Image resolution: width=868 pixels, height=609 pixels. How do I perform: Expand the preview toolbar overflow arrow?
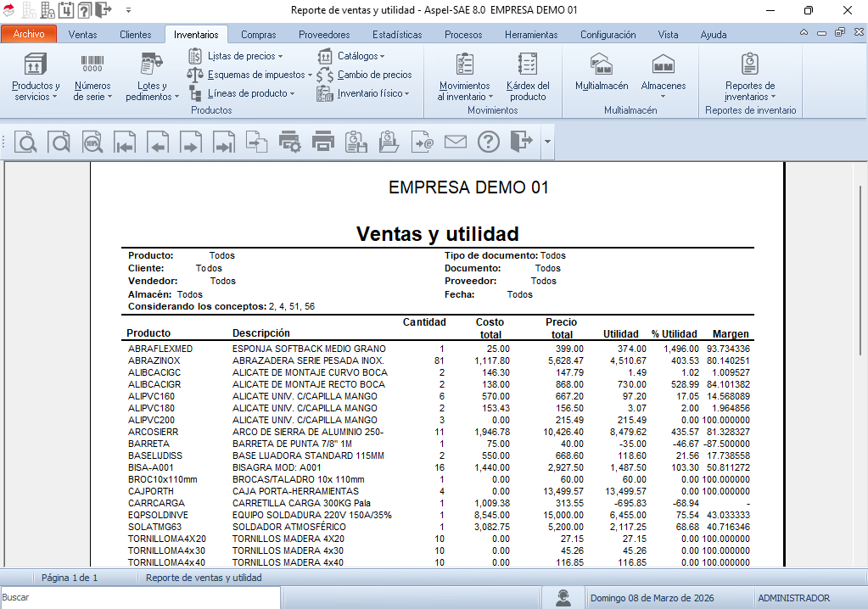547,142
